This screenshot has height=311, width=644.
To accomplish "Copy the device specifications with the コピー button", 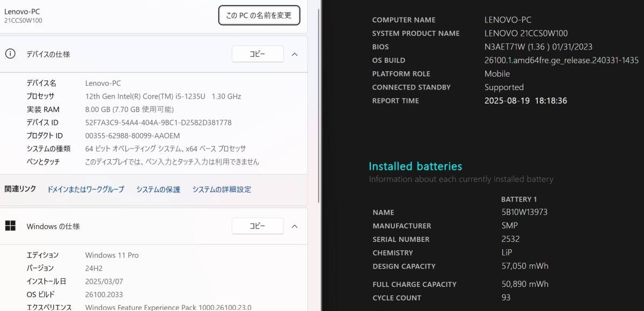I will pyautogui.click(x=258, y=54).
